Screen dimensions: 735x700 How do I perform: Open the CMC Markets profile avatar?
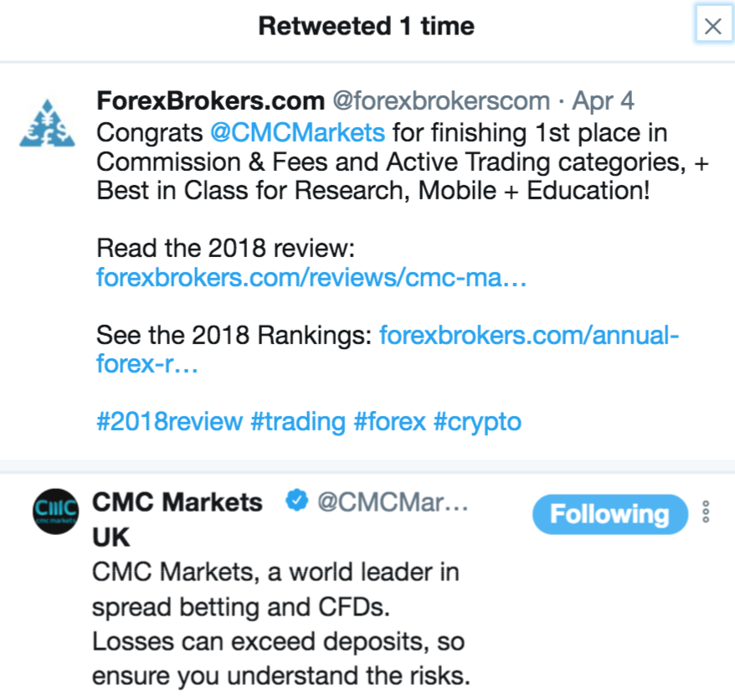pyautogui.click(x=55, y=510)
